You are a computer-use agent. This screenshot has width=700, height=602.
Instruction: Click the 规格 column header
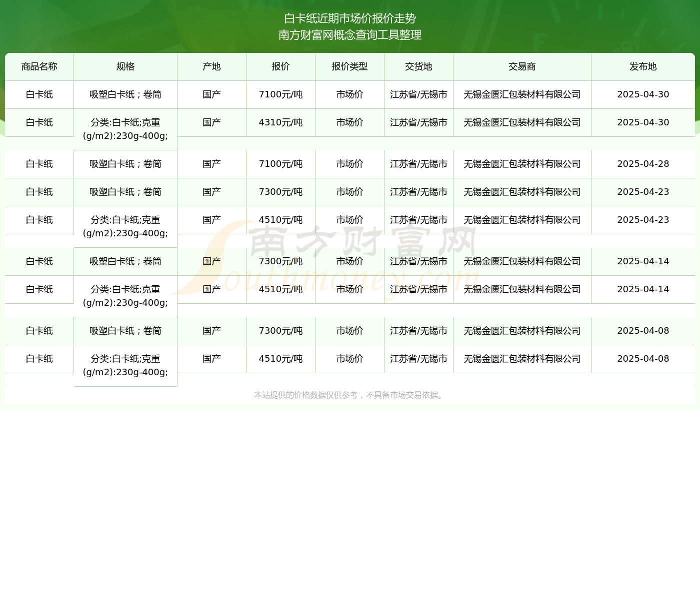(x=125, y=66)
